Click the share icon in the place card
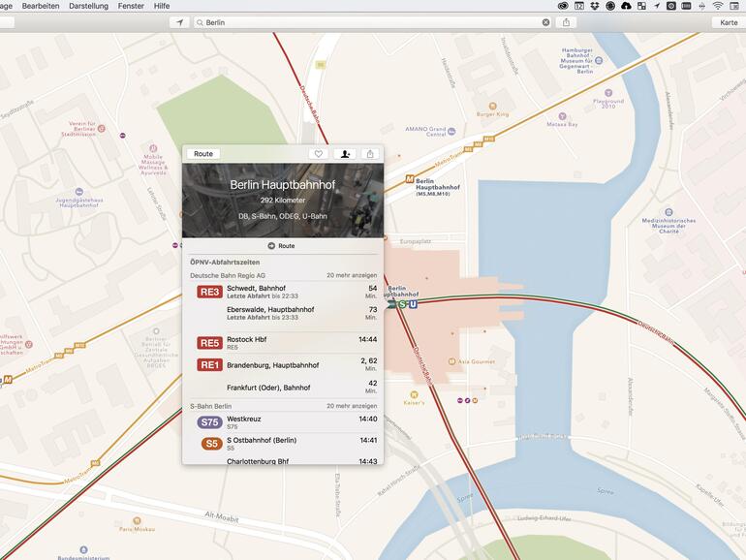 [x=370, y=154]
